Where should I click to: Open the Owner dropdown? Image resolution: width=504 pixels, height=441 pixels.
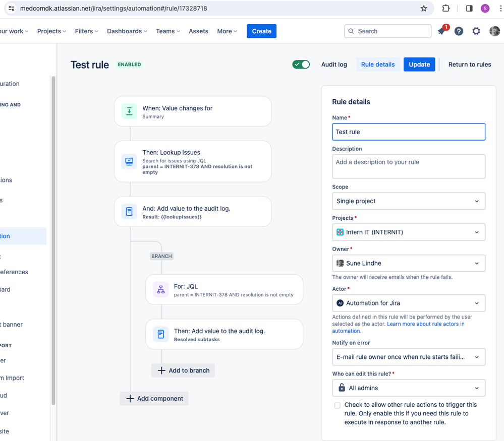tap(409, 264)
